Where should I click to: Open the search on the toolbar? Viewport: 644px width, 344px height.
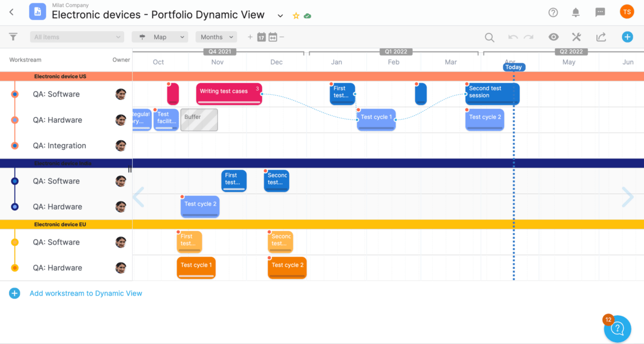click(489, 37)
